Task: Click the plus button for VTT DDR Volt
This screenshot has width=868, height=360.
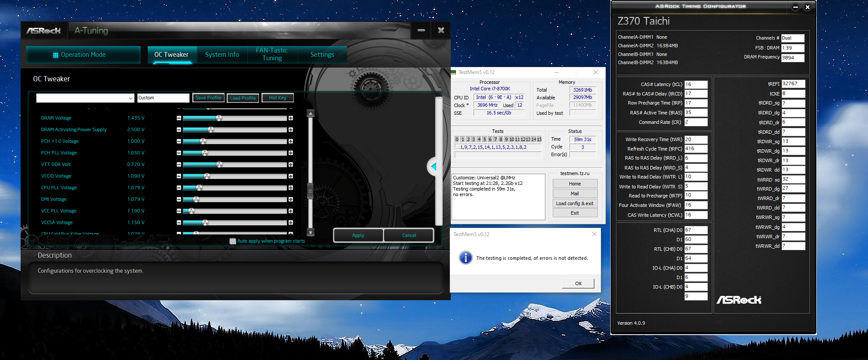Action: [x=291, y=164]
